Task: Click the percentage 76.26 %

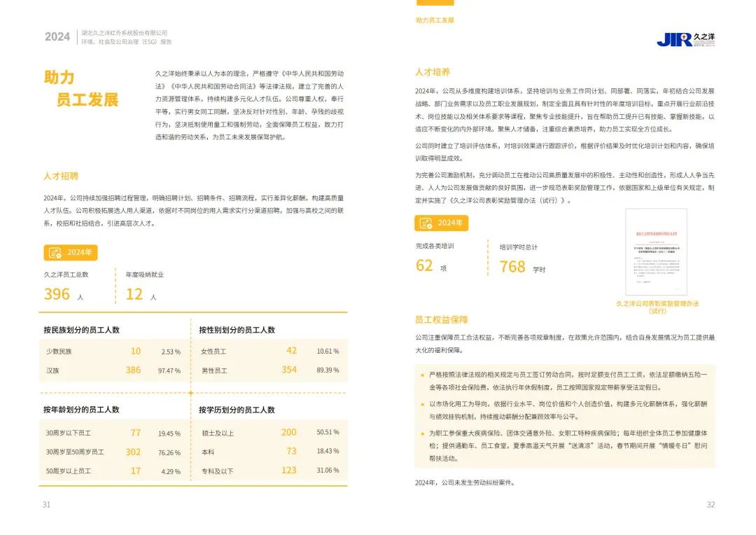Action: point(169,452)
